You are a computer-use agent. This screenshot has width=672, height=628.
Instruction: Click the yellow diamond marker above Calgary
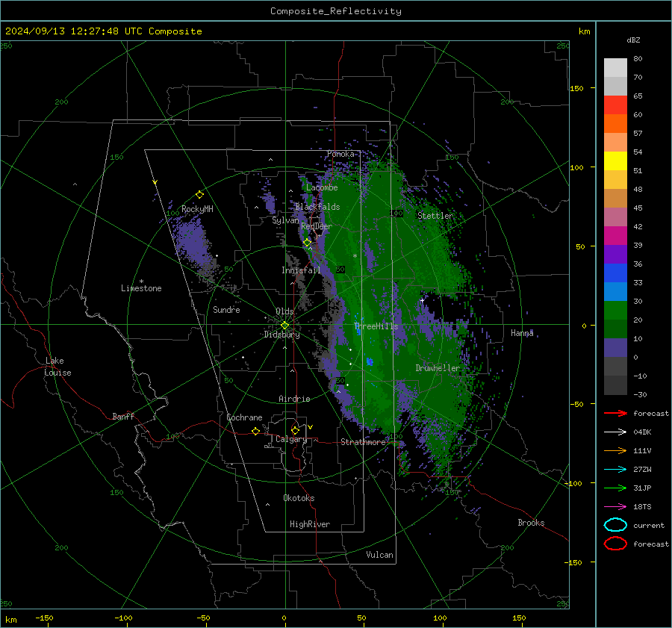[295, 430]
